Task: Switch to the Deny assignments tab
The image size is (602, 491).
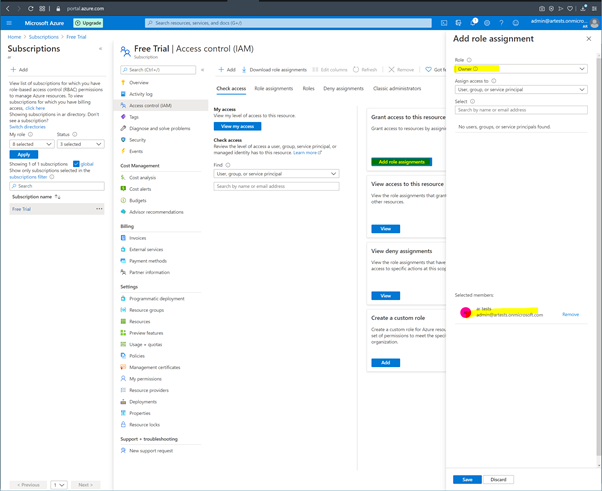Action: click(x=343, y=88)
